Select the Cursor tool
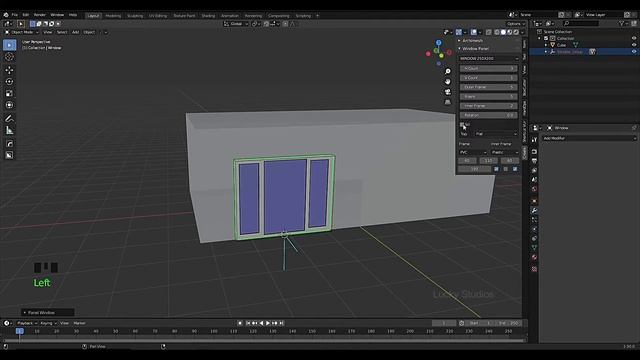The height and width of the screenshot is (360, 640). pyautogui.click(x=9, y=57)
